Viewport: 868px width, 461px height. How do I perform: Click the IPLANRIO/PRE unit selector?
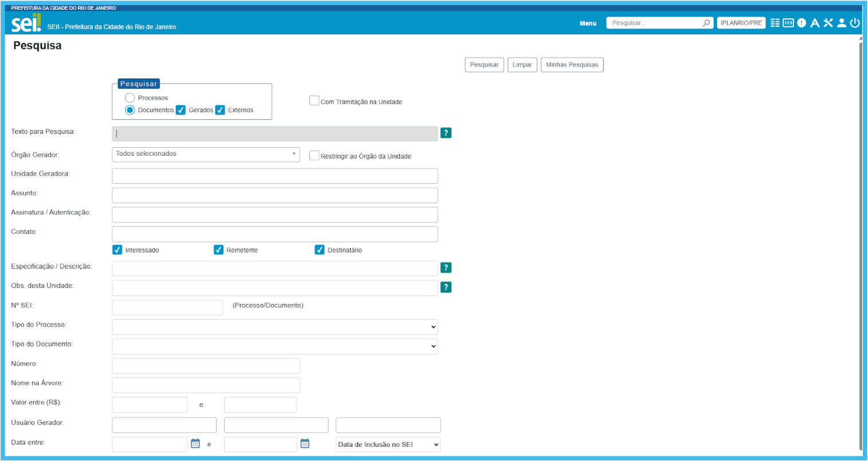[741, 23]
